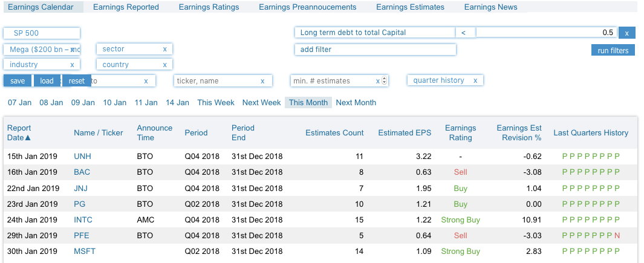Sort by Announce Time column

(154, 133)
